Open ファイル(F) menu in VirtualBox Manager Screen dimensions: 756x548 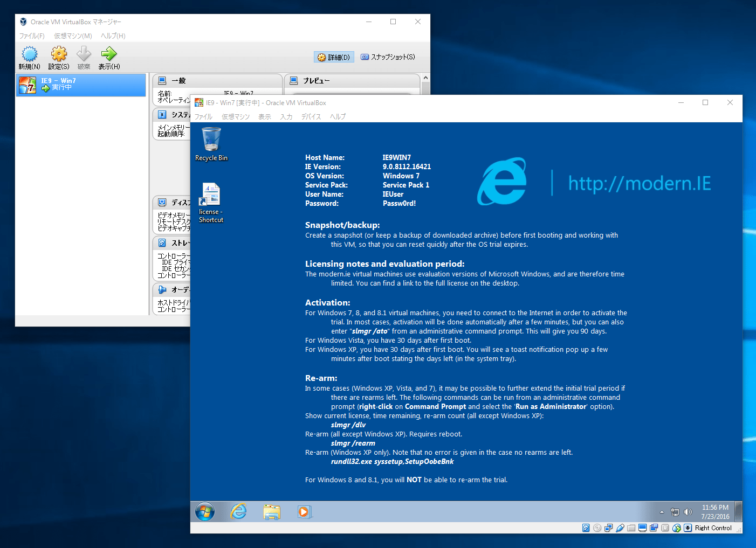tap(32, 36)
